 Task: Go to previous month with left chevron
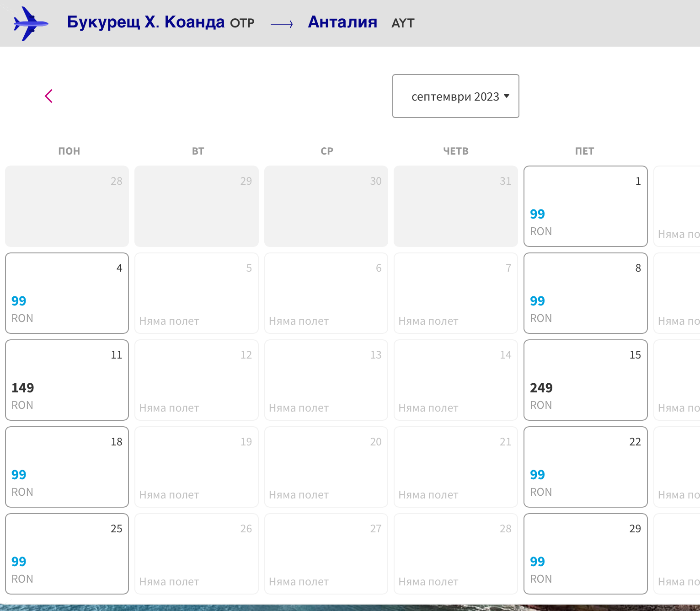(x=48, y=96)
